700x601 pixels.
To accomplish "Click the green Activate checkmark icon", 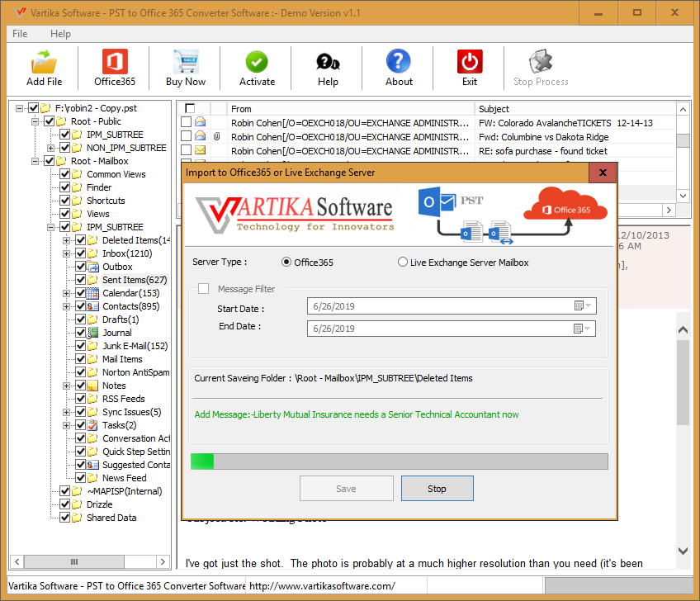I will tap(257, 62).
